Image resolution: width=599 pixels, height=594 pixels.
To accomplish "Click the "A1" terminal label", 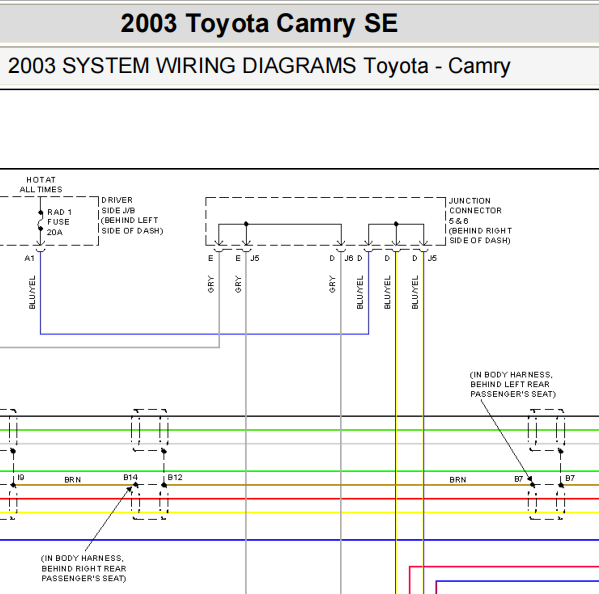I will coord(29,258).
